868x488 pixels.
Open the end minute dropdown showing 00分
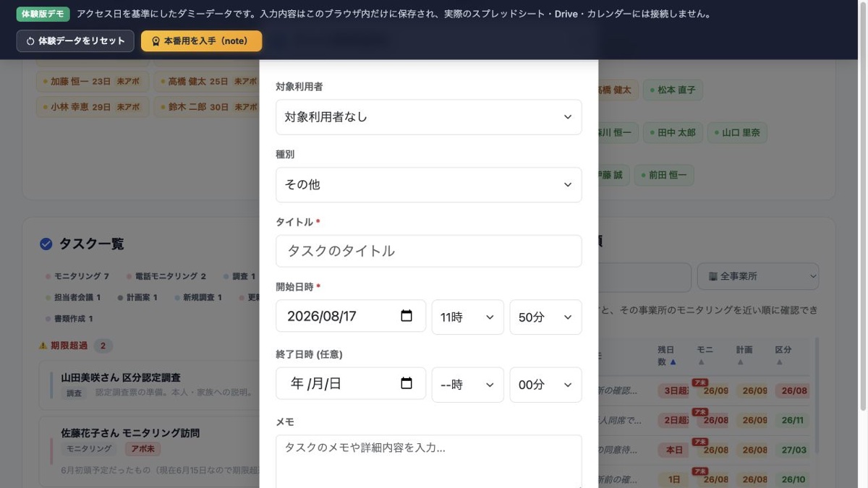(x=545, y=385)
